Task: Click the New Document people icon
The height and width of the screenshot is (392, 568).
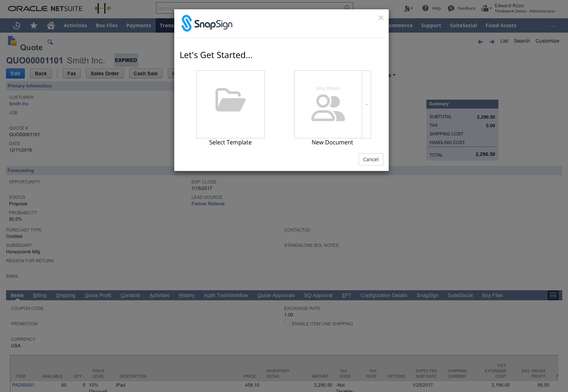Action: (328, 107)
